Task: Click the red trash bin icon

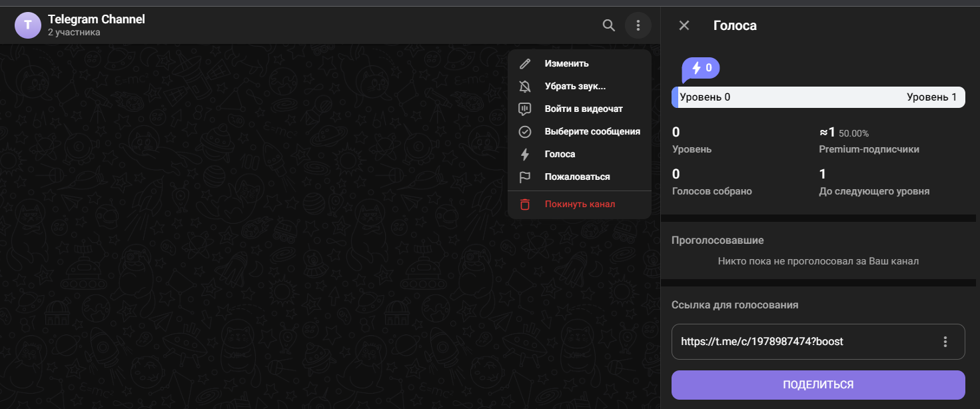Action: click(525, 204)
